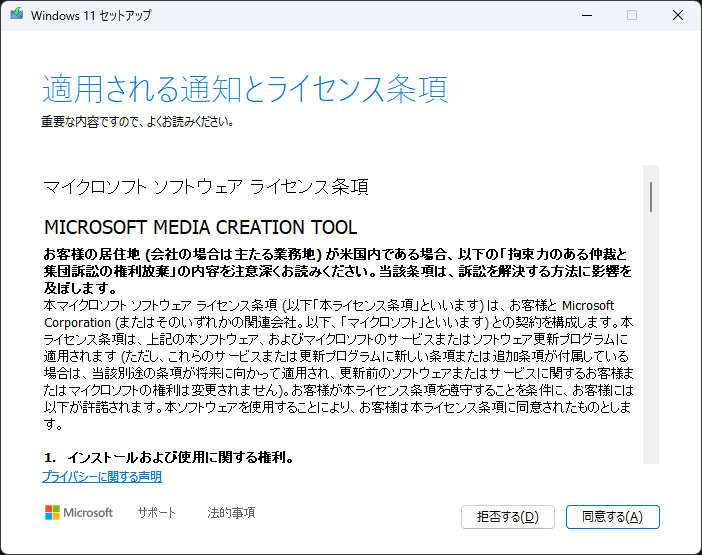Open the サポート link in footer
Screen dimensions: 702x555
click(x=156, y=513)
